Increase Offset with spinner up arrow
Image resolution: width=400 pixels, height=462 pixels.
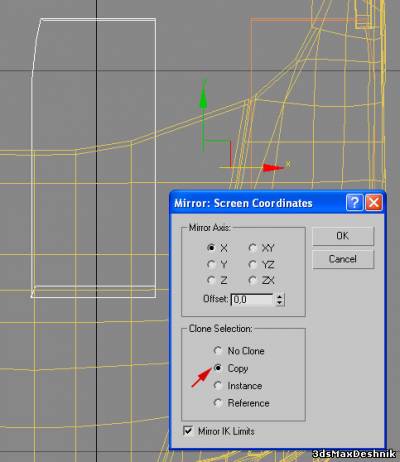pos(280,296)
